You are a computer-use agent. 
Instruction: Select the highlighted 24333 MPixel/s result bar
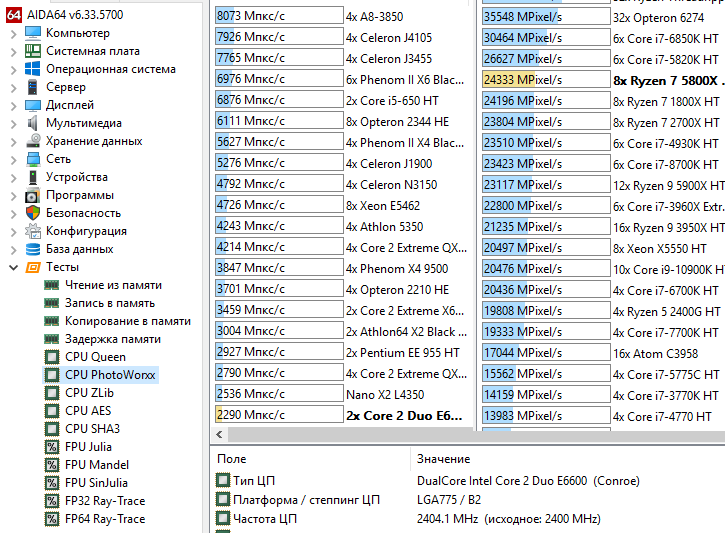click(x=546, y=80)
